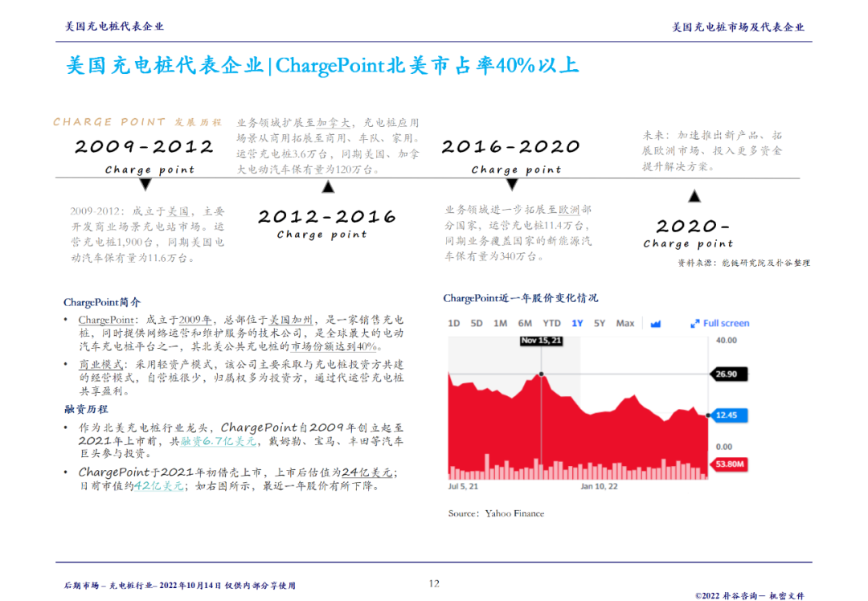Viewport: 868px width, 601px height.
Task: Select the highlighted 1Y range tab
Action: [577, 323]
